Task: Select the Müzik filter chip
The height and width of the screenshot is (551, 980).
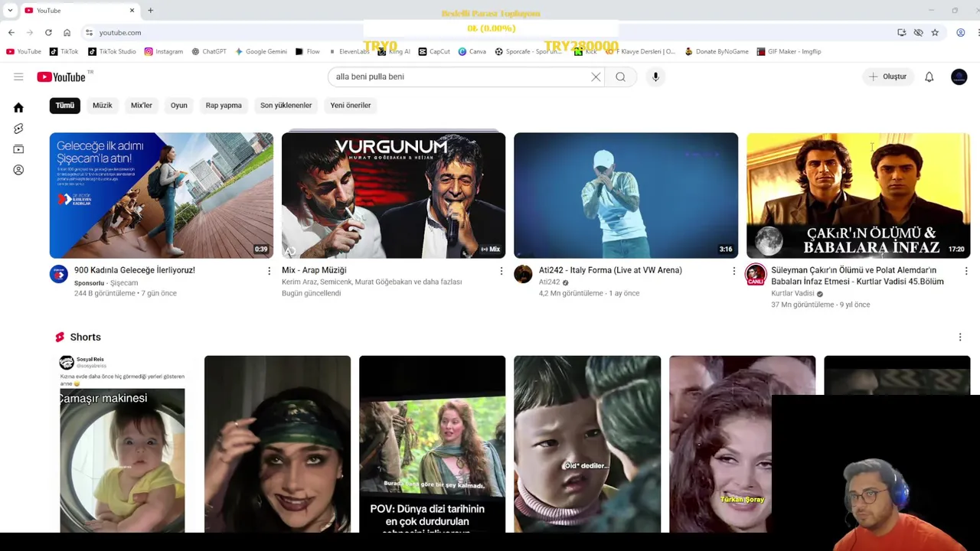Action: click(102, 105)
